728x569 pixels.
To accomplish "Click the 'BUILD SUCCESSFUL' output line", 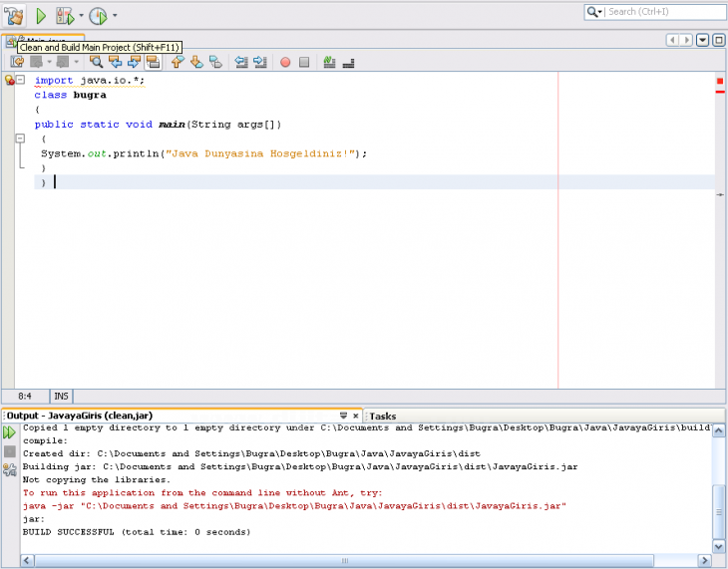I will pos(137,532).
